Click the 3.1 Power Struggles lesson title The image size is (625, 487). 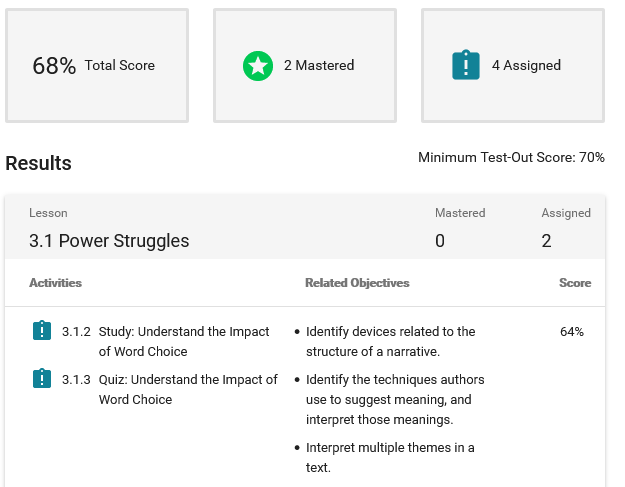(x=109, y=241)
